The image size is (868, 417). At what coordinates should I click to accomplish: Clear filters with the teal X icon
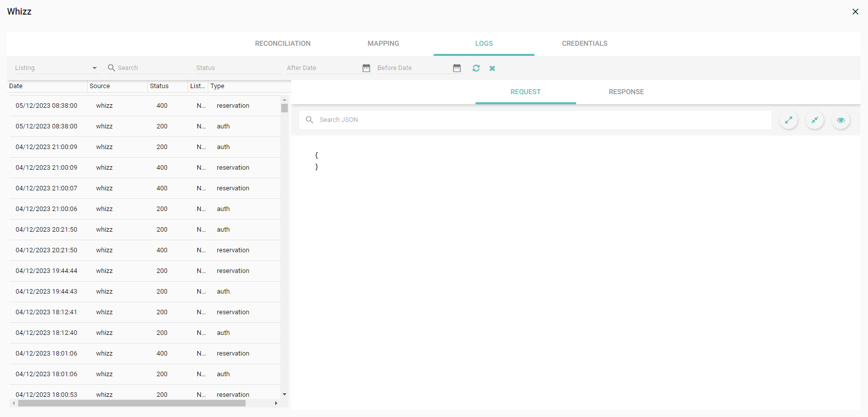(x=492, y=68)
